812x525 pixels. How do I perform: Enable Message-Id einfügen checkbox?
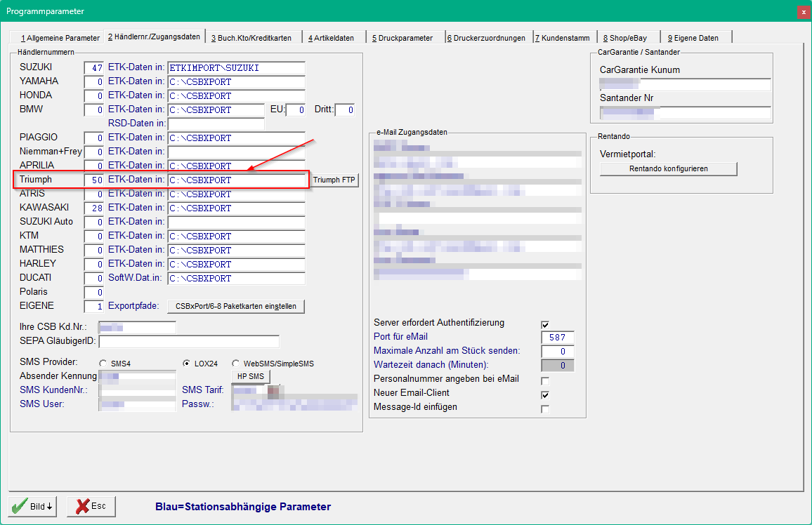click(545, 409)
